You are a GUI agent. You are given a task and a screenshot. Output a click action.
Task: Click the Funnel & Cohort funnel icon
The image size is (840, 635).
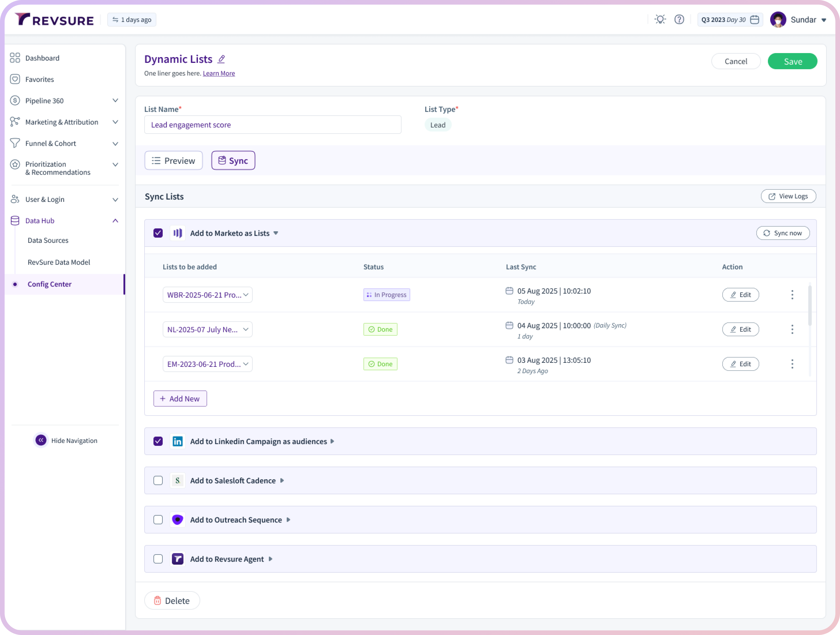tap(15, 143)
